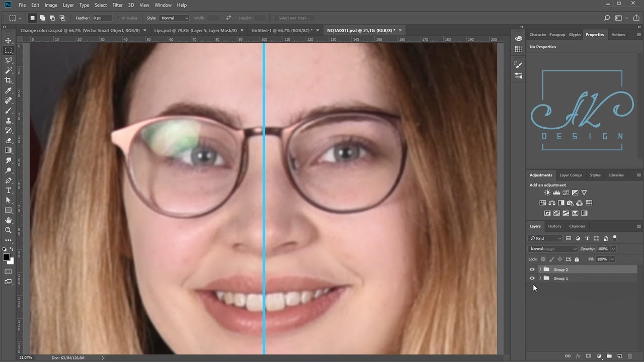The image size is (644, 362).
Task: Delete layer with trash icon
Action: click(630, 356)
